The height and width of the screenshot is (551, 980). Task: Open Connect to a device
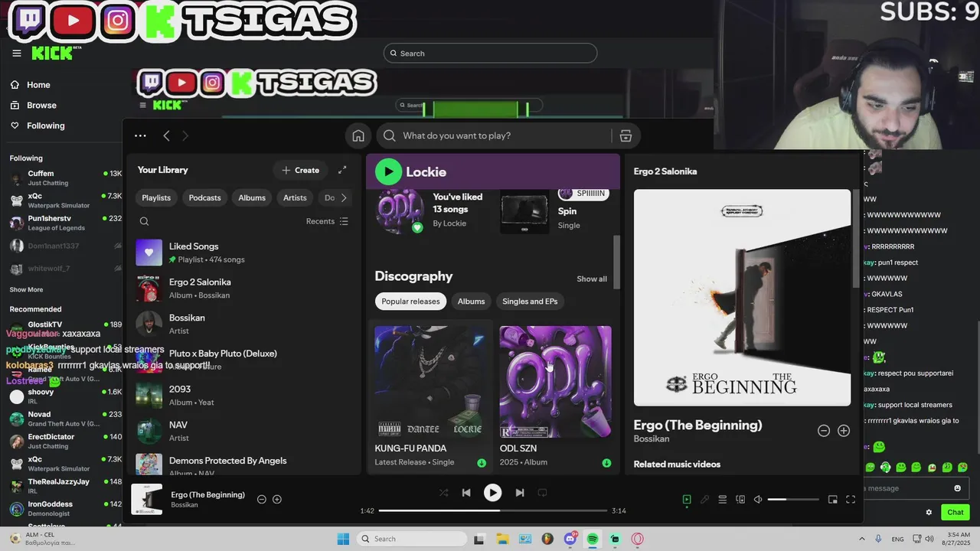[740, 500]
